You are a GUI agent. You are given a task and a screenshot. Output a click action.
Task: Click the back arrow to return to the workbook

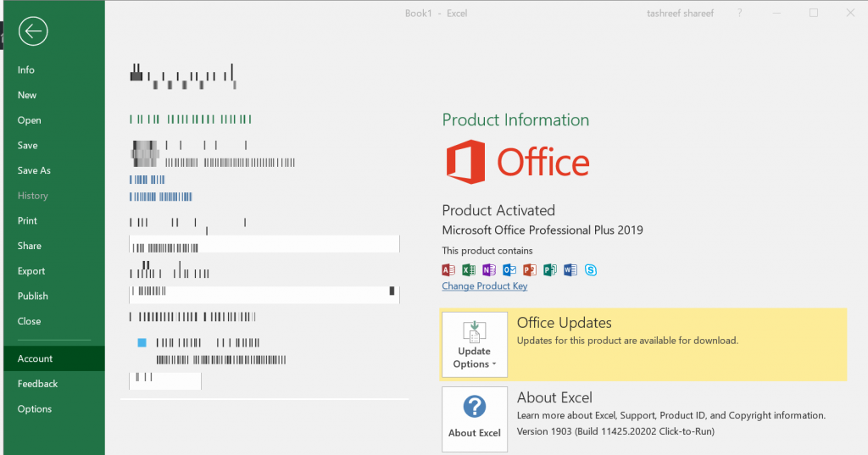(33, 32)
